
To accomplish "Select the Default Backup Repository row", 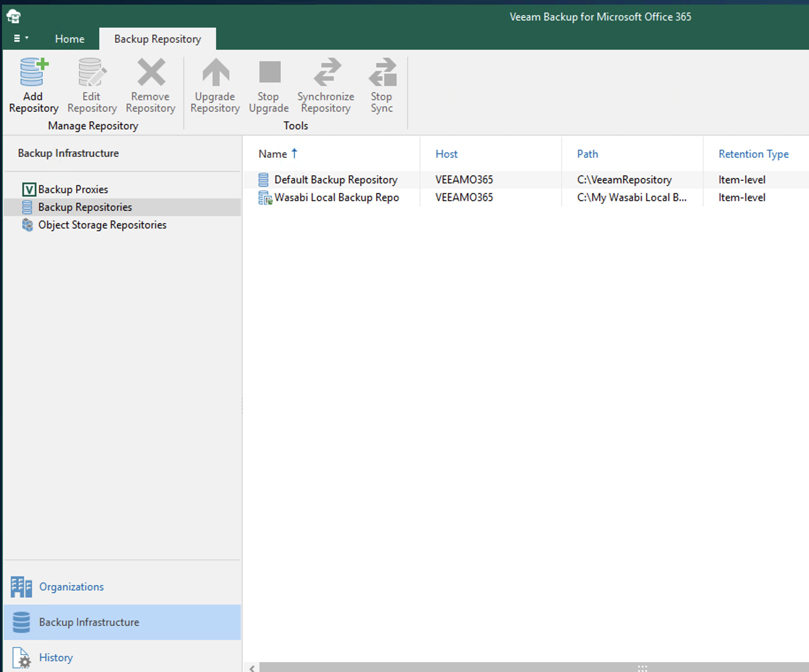I will tap(526, 180).
